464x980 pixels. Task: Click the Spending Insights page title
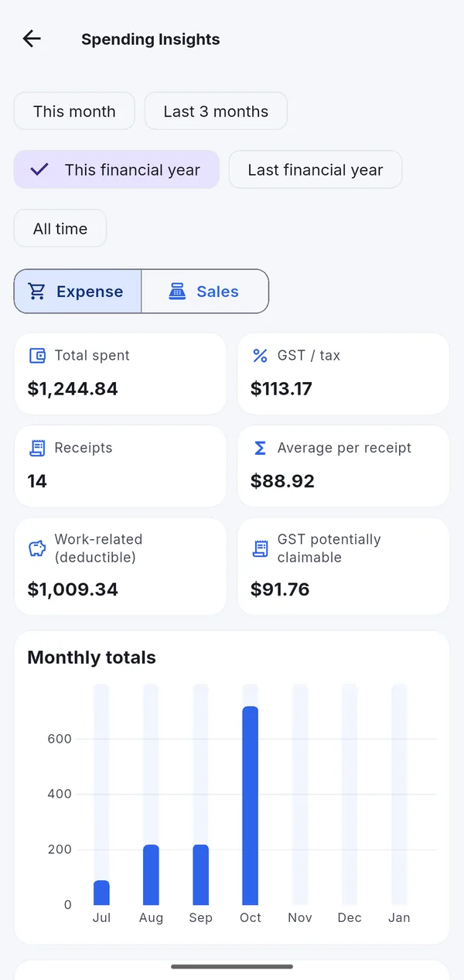tap(151, 39)
